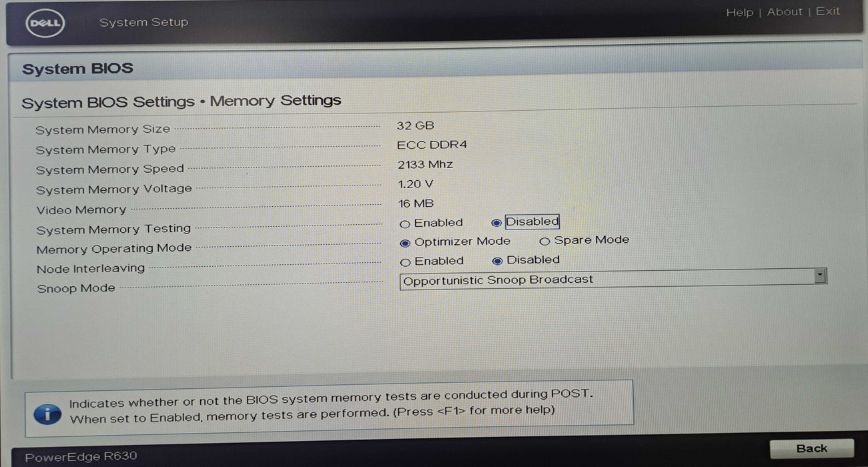Enable System Memory Testing

pyautogui.click(x=404, y=224)
